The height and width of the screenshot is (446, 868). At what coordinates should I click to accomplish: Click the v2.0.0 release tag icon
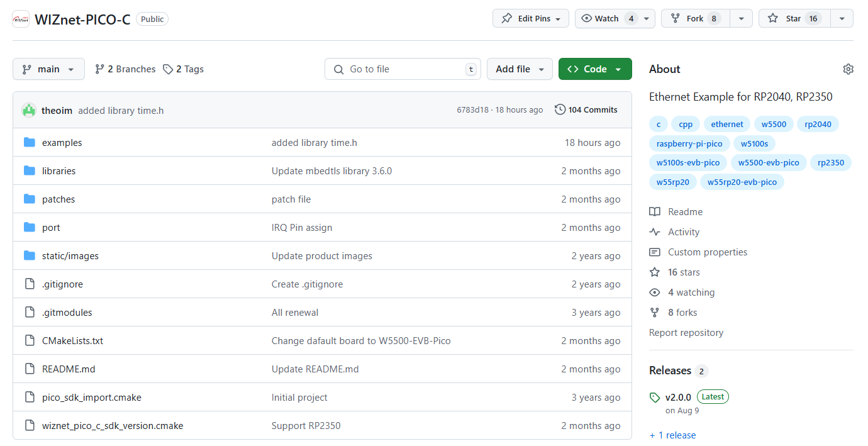pyautogui.click(x=655, y=398)
